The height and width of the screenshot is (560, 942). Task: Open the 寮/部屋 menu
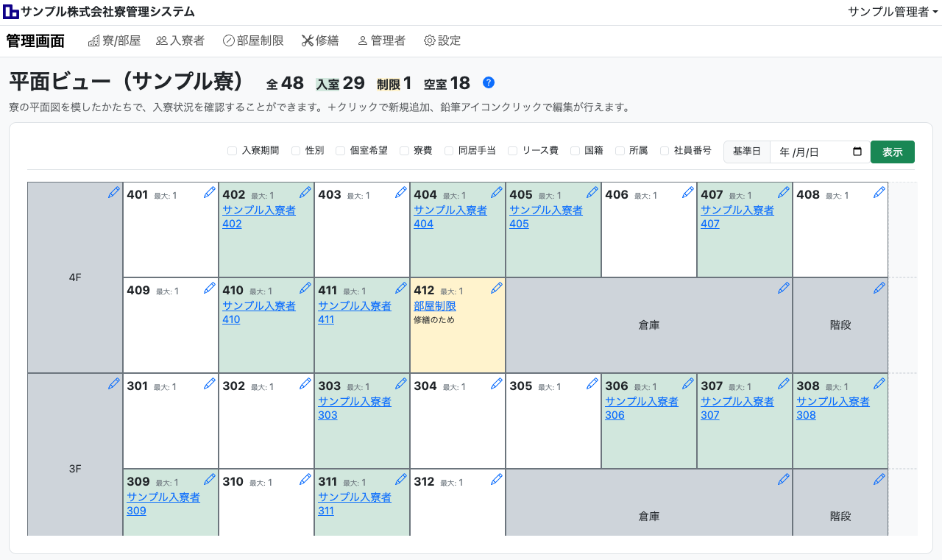(x=114, y=40)
